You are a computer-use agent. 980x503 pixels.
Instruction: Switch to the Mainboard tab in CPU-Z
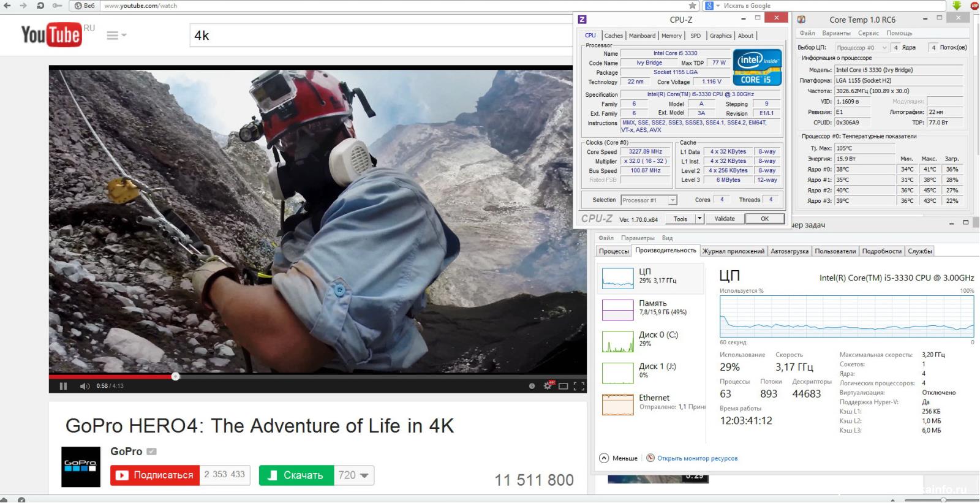tap(642, 36)
